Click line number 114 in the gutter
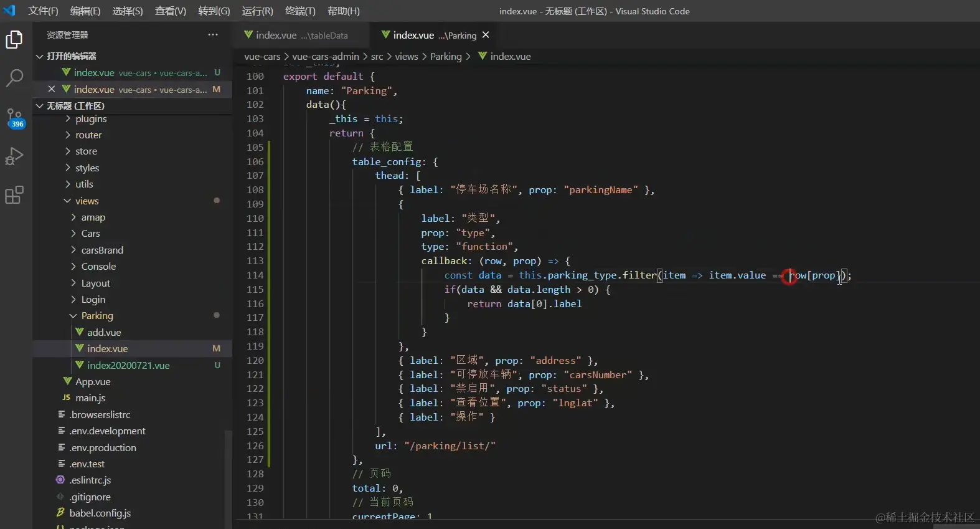 point(255,275)
